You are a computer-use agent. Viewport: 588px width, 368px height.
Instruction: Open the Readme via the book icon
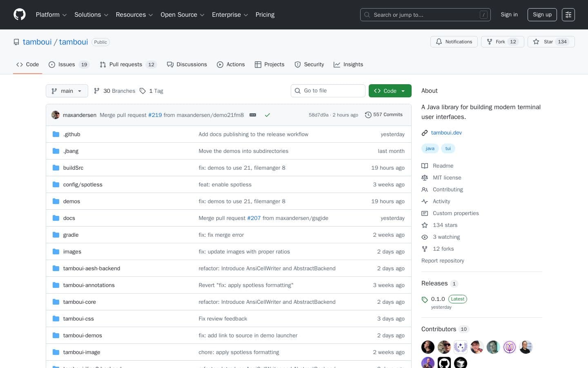point(425,166)
